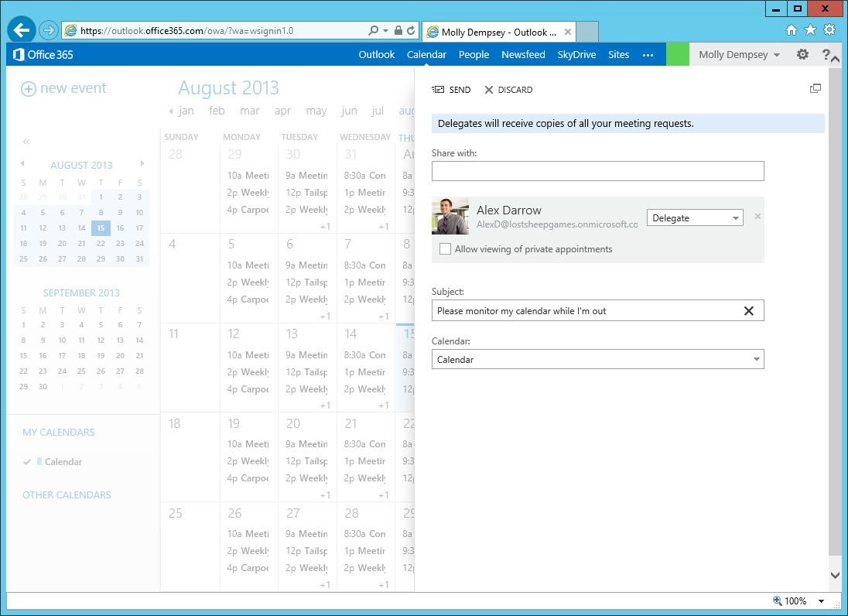Open the Molly Dempsey account menu

point(739,54)
